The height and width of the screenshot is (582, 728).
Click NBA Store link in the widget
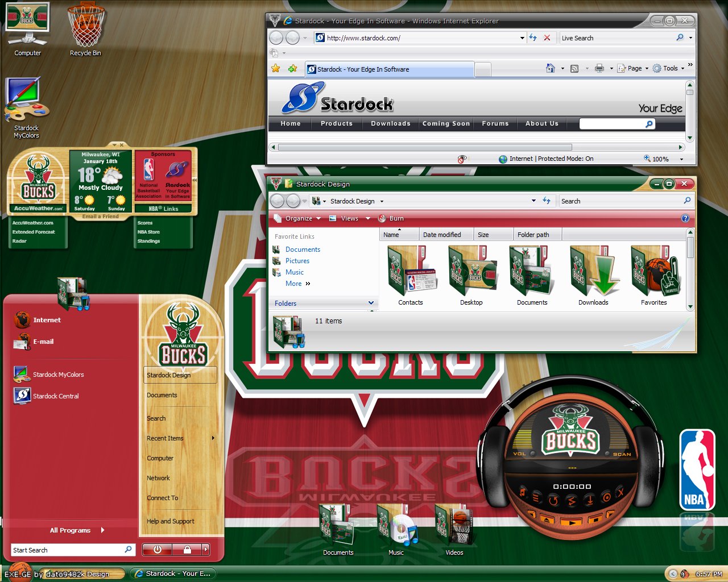click(148, 232)
